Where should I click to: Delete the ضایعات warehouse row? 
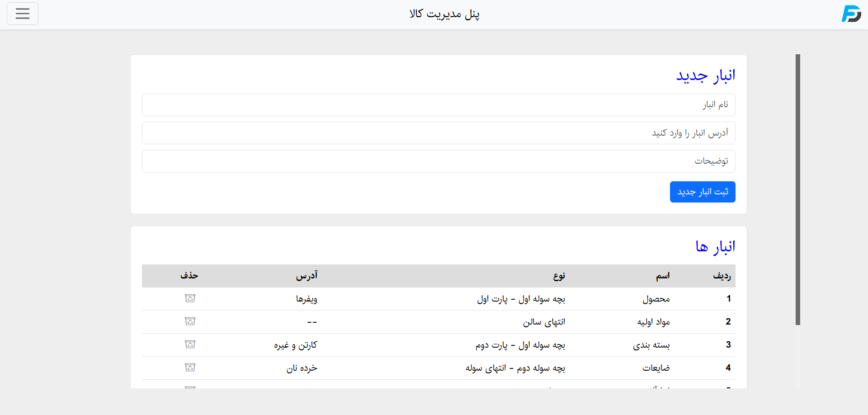(x=190, y=368)
